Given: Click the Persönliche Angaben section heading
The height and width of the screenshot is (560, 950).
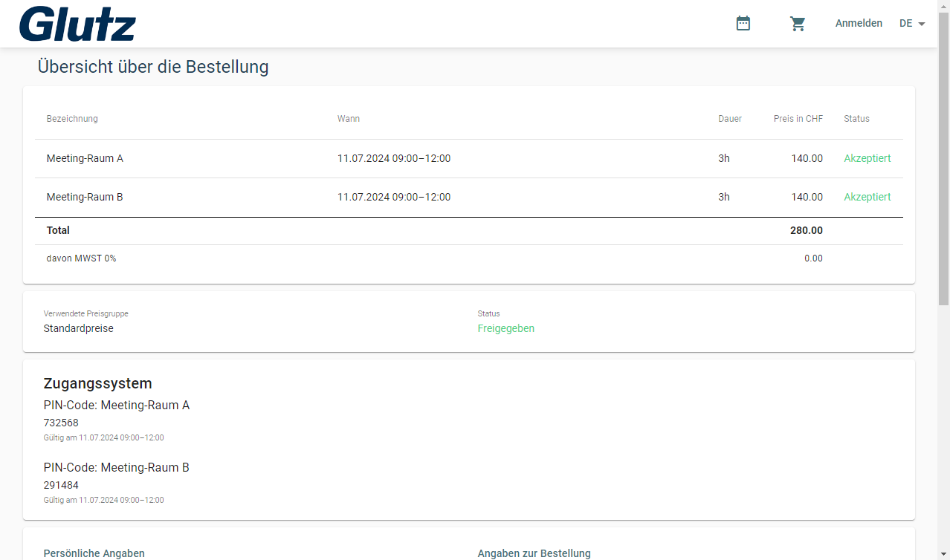Looking at the screenshot, I should (94, 553).
